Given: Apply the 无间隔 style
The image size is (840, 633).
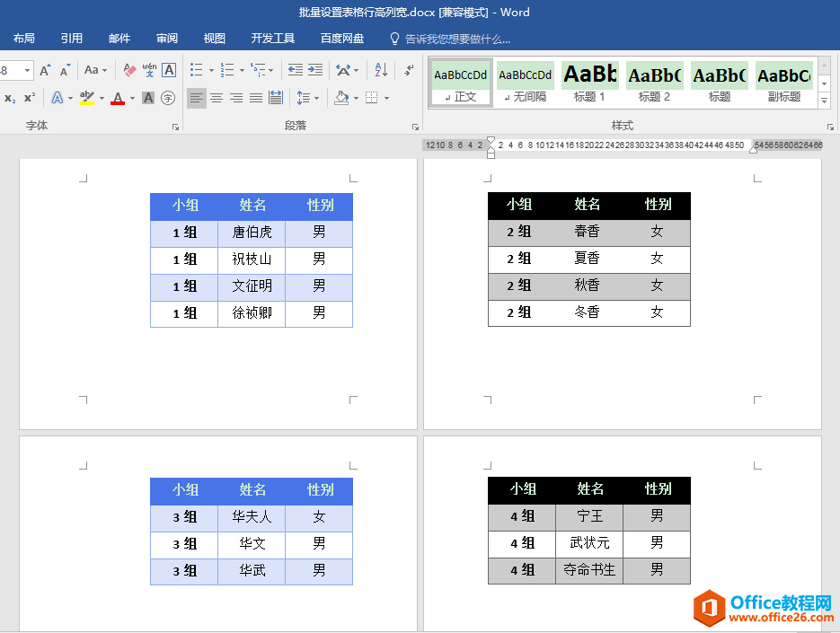Looking at the screenshot, I should [526, 83].
